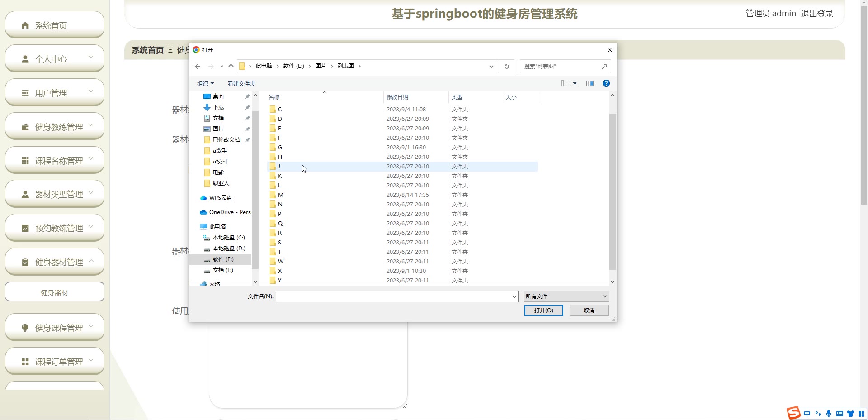Click the navigation pane scrollbar

pyautogui.click(x=255, y=190)
